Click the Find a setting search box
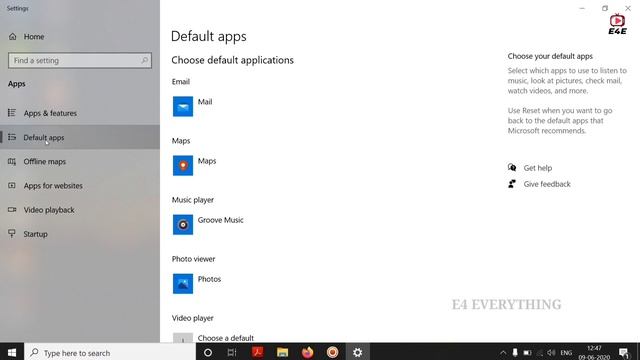Screen dimensions: 640x360 click(x=80, y=60)
